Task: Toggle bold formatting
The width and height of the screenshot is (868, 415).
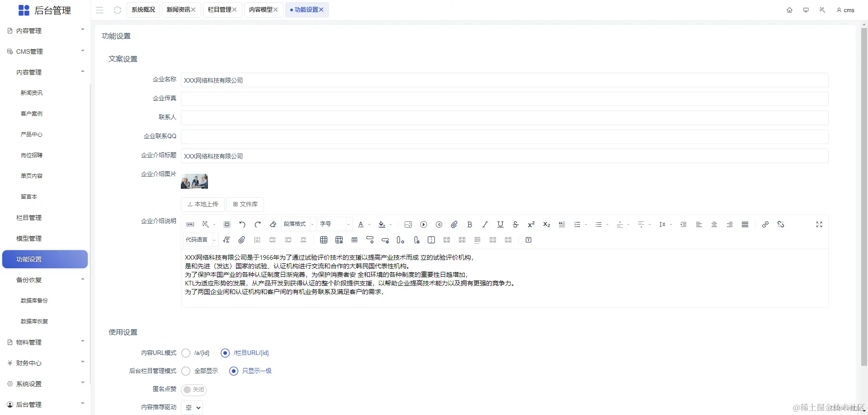Action: click(x=470, y=224)
